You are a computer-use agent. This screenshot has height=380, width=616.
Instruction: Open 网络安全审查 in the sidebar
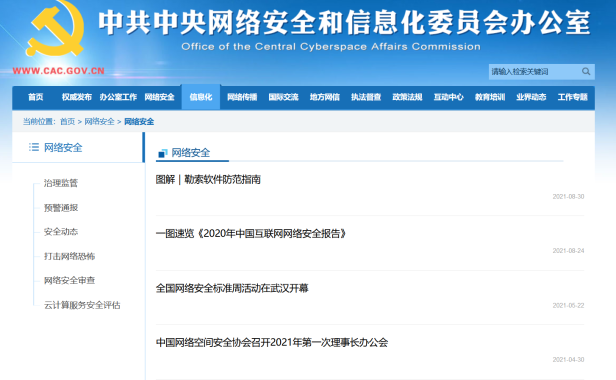tap(70, 281)
